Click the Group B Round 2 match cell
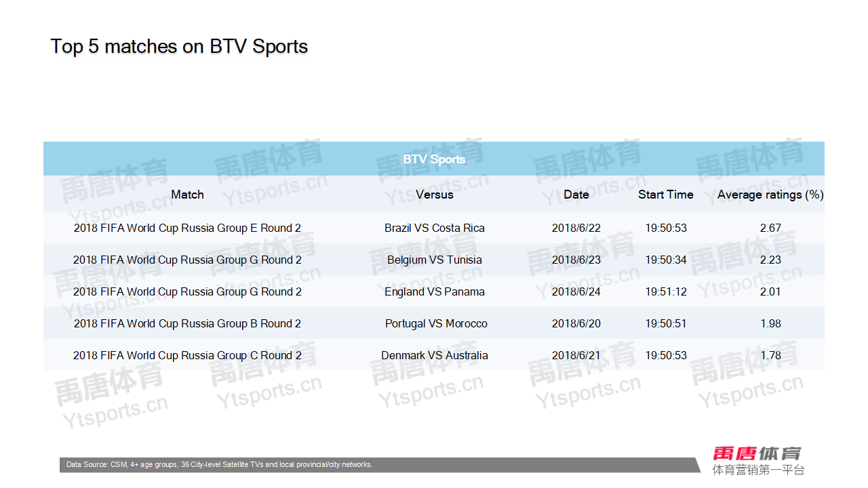The image size is (868, 488). point(187,323)
